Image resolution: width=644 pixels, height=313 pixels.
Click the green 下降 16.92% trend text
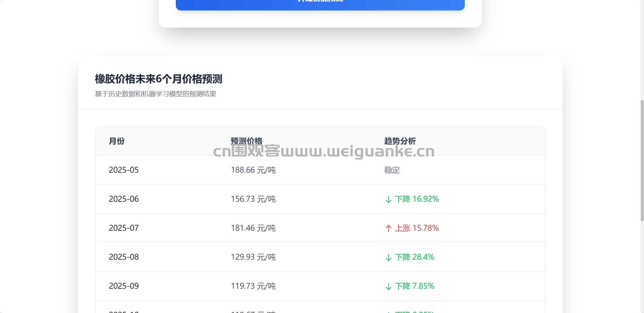(x=417, y=199)
